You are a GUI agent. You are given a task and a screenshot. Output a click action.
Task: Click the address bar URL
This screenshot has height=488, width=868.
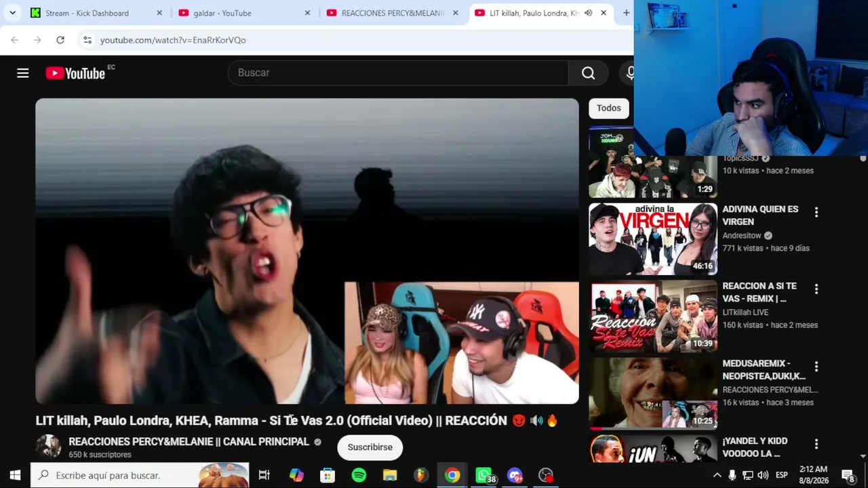(173, 40)
